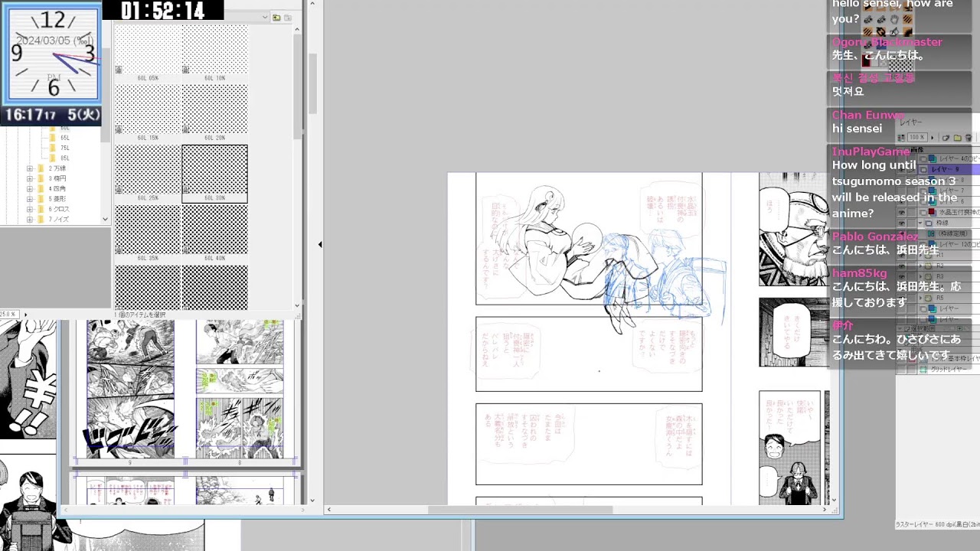Click the Ogoru Blackmaster chat username
Screen dimensions: 980x551
(887, 42)
